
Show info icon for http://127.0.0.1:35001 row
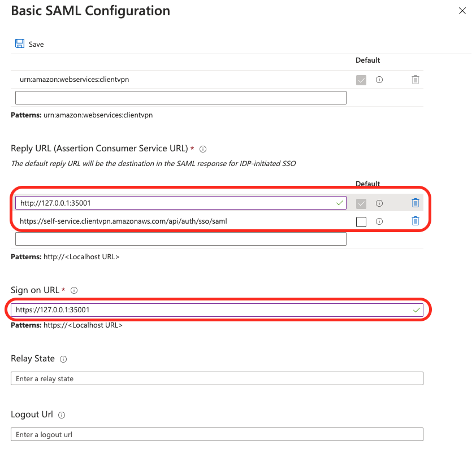pos(379,203)
